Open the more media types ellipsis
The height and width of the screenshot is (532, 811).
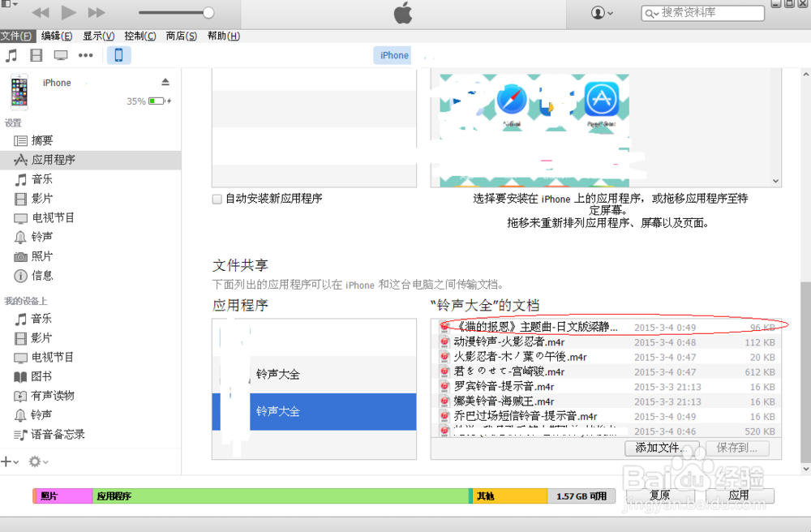85,55
